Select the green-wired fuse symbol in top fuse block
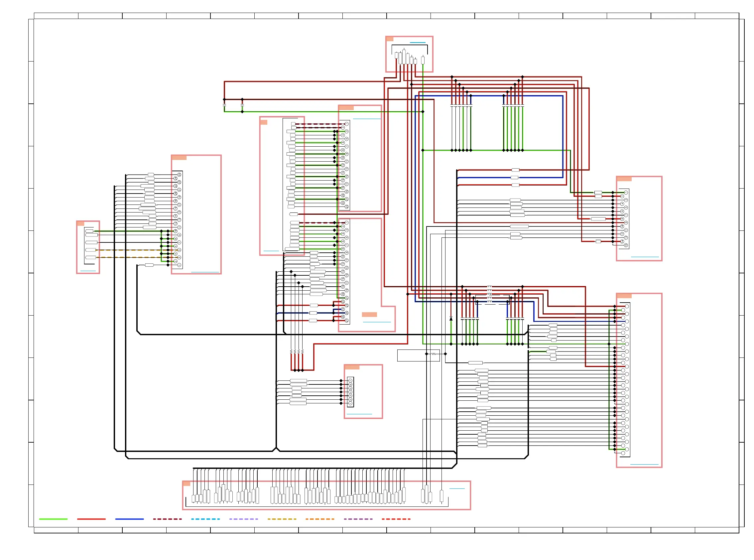Image resolution: width=754 pixels, height=560 pixels. [x=423, y=60]
